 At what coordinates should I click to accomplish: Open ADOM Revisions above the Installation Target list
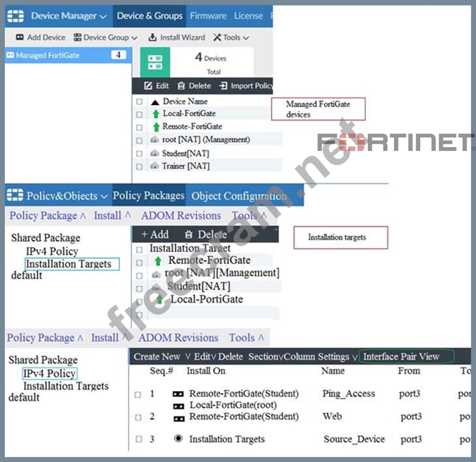pyautogui.click(x=181, y=216)
